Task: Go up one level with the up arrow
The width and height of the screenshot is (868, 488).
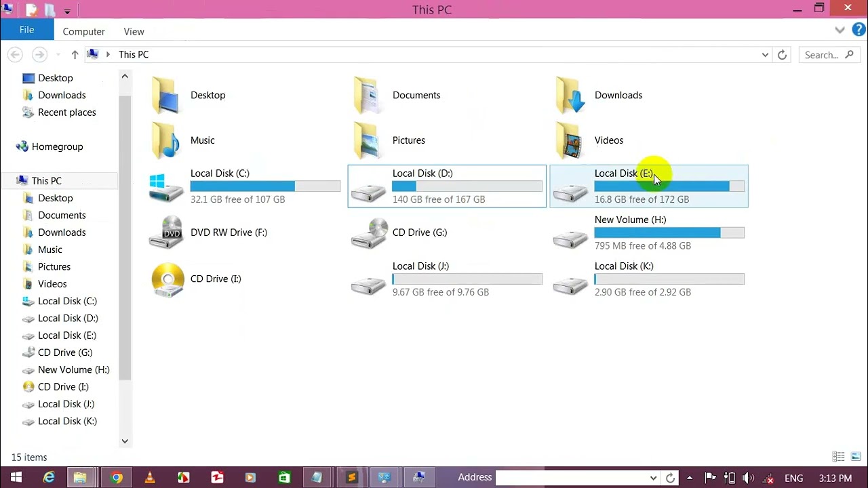Action: coord(75,55)
